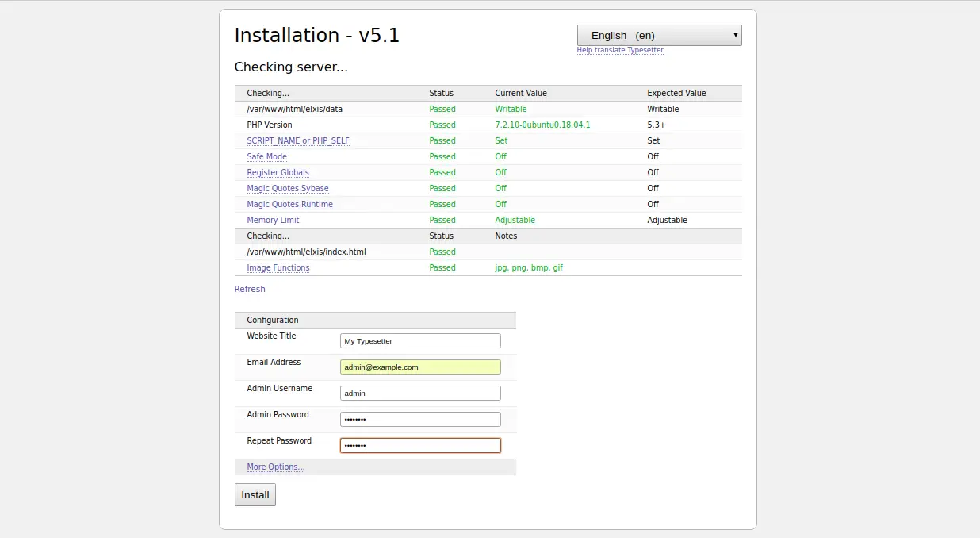Click the Install button
The height and width of the screenshot is (538, 980).
pyautogui.click(x=255, y=494)
